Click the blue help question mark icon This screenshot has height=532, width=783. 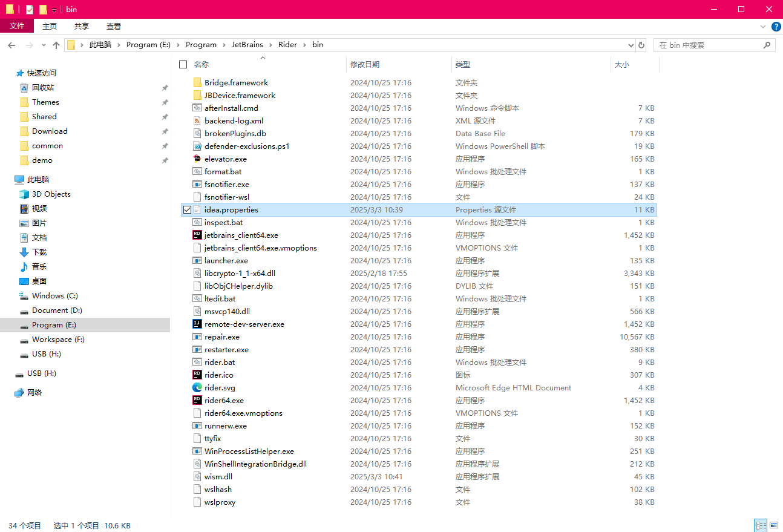pos(775,27)
